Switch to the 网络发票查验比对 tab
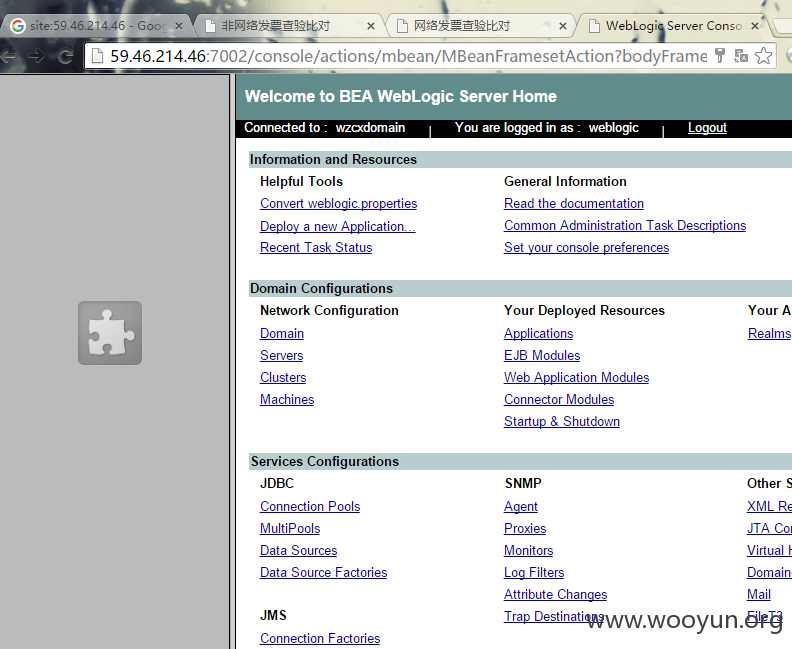Image resolution: width=792 pixels, height=649 pixels. [480, 26]
